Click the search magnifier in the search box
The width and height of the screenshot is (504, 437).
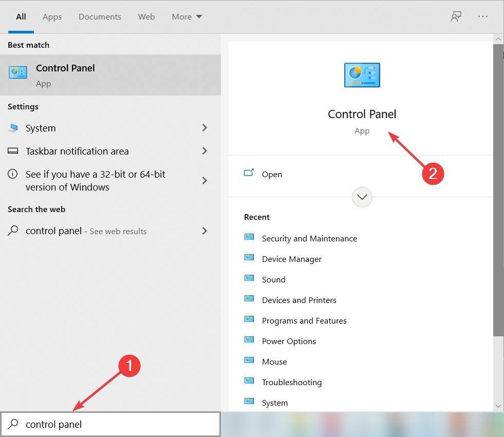tap(13, 424)
